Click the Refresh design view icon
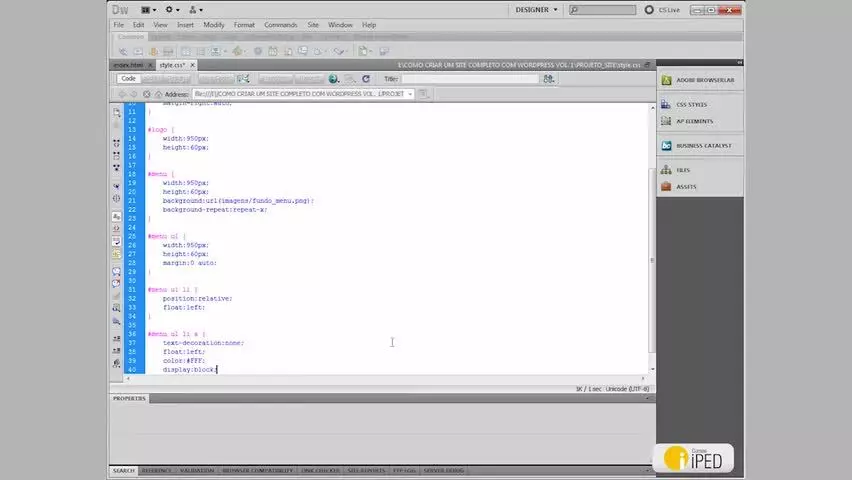Screen dimensions: 852x480 (366, 79)
